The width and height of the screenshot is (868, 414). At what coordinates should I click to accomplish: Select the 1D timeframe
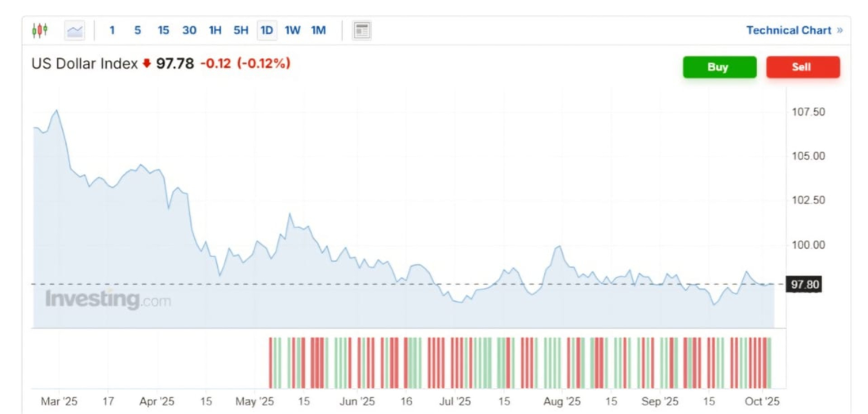coord(267,30)
